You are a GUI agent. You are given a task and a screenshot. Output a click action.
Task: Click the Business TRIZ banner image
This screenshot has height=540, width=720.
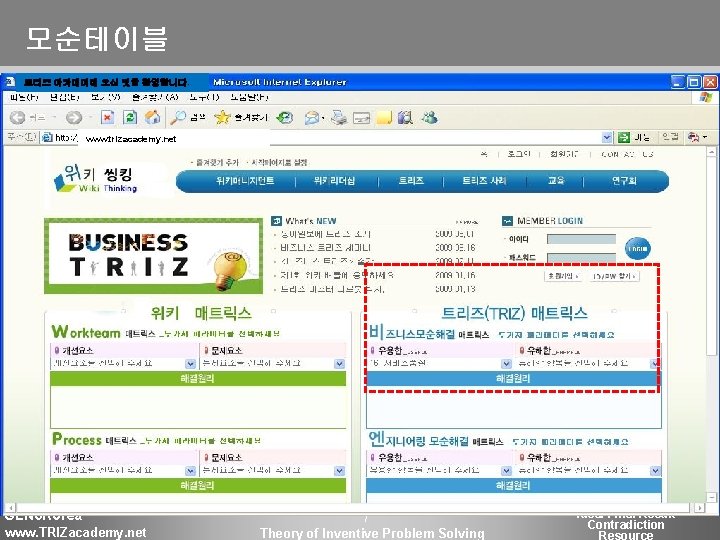(153, 256)
